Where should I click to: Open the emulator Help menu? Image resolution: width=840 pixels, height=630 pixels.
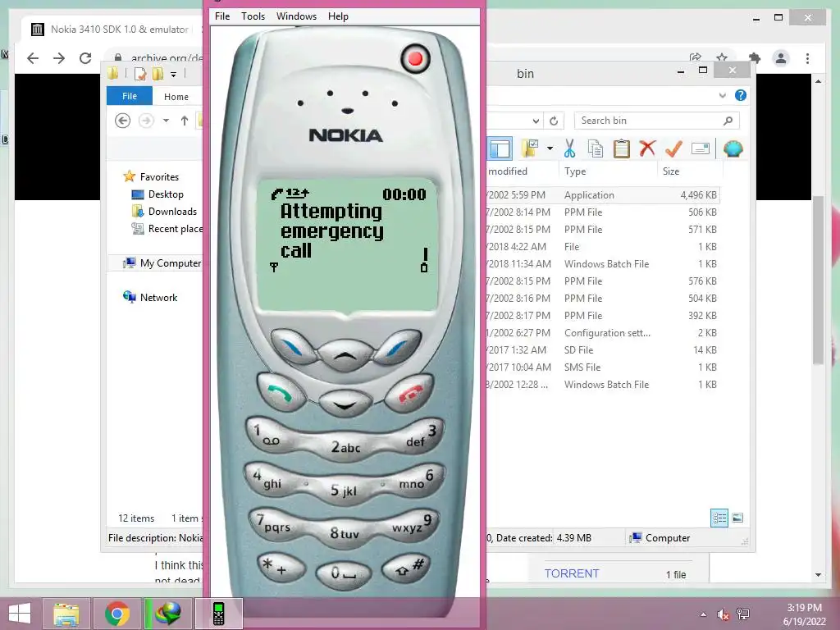tap(338, 16)
